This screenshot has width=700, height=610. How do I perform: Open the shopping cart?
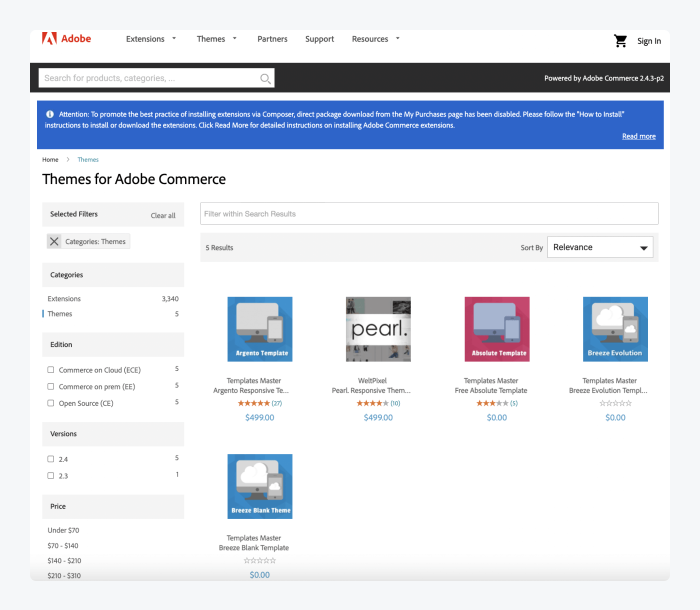pos(620,41)
